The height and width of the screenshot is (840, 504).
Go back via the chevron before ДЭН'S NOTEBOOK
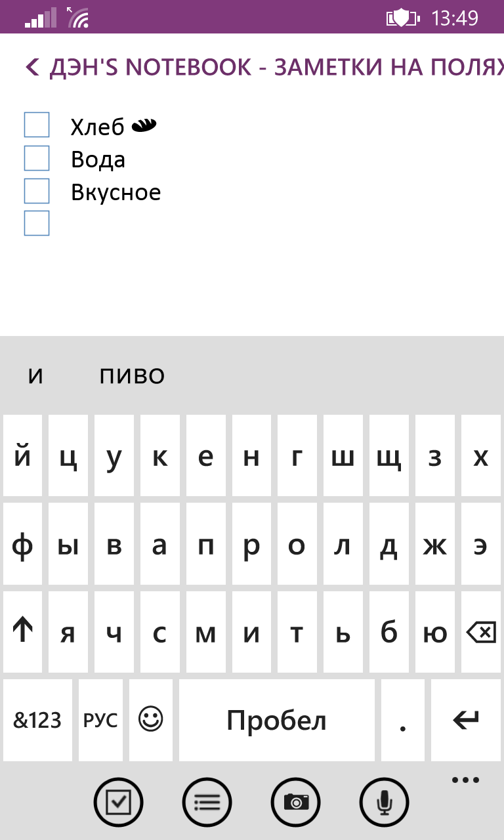[32, 67]
